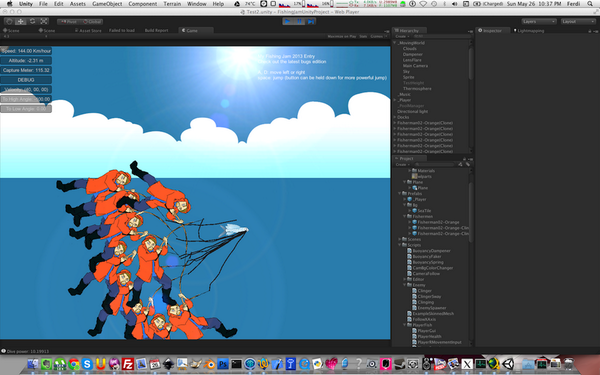Click the Project panel lock icon
Viewport: 600px width, 375px height.
[465, 159]
